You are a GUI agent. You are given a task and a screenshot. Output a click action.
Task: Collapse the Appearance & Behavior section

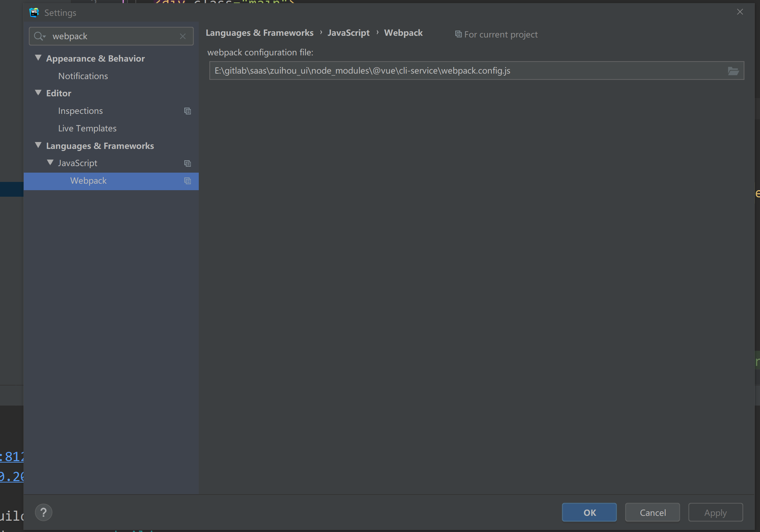38,58
